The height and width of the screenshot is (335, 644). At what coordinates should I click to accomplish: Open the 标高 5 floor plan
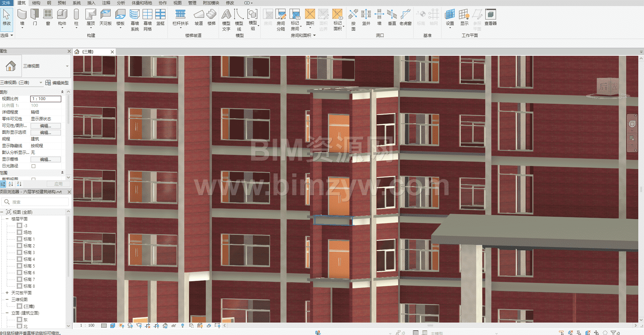point(29,266)
